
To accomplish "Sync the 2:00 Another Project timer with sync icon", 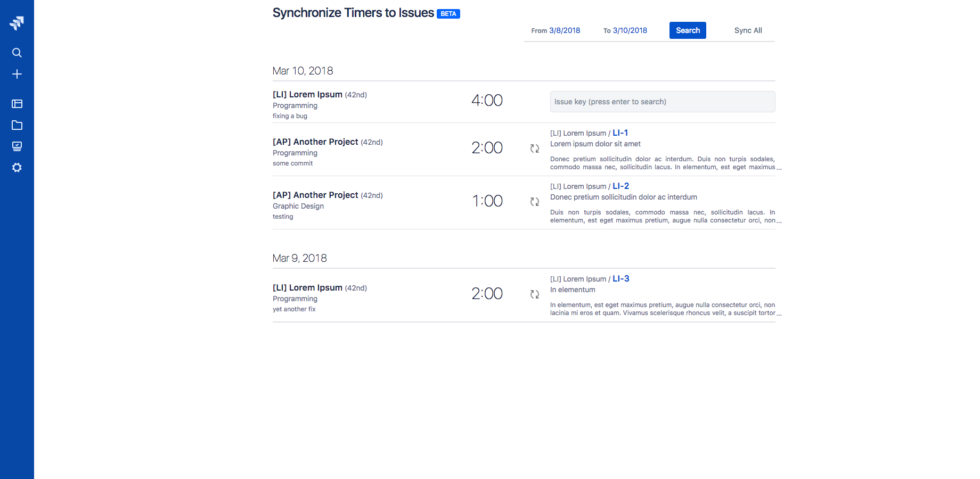I will [x=534, y=148].
